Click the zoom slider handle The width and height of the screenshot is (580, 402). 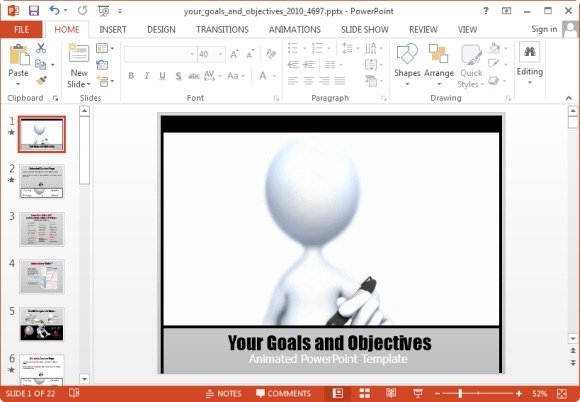click(x=460, y=393)
